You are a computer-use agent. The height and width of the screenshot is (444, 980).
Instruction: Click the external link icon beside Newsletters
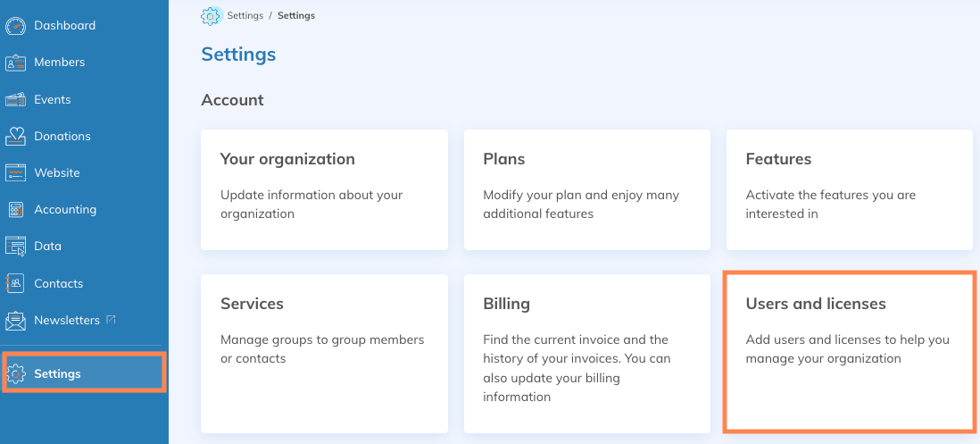(x=111, y=319)
